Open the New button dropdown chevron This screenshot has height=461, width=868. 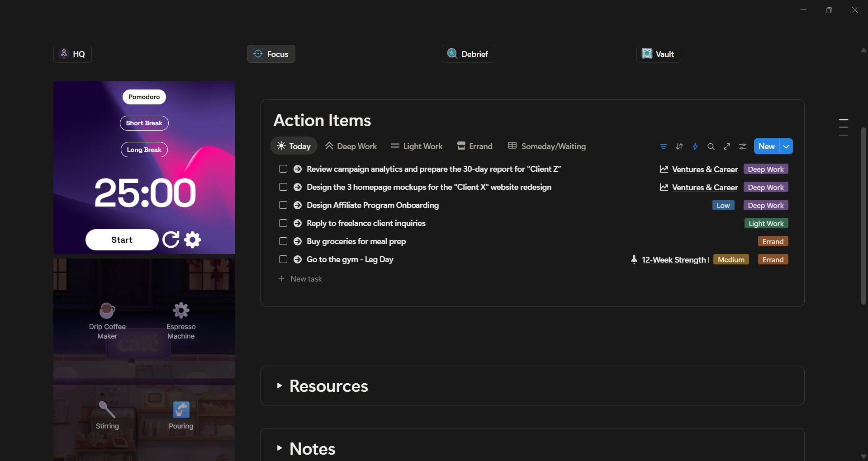(786, 146)
